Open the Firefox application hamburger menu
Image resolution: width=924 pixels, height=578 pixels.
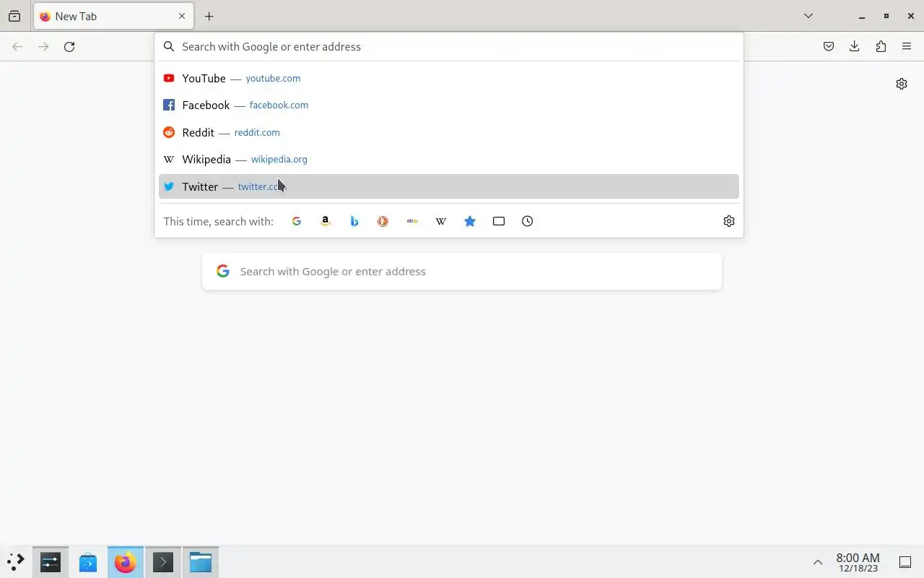click(x=907, y=46)
